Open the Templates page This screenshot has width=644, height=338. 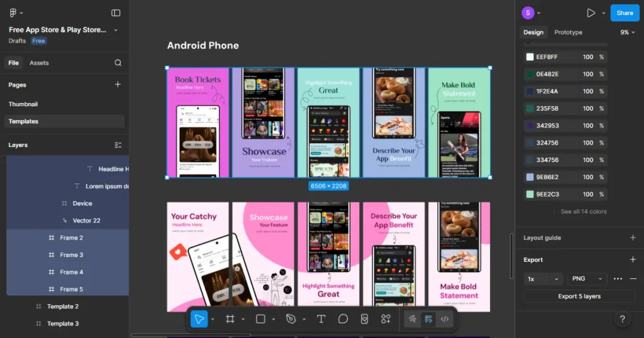click(65, 121)
